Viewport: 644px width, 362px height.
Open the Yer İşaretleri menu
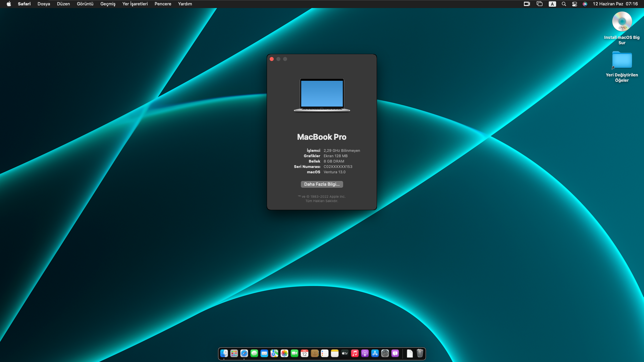[x=135, y=4]
